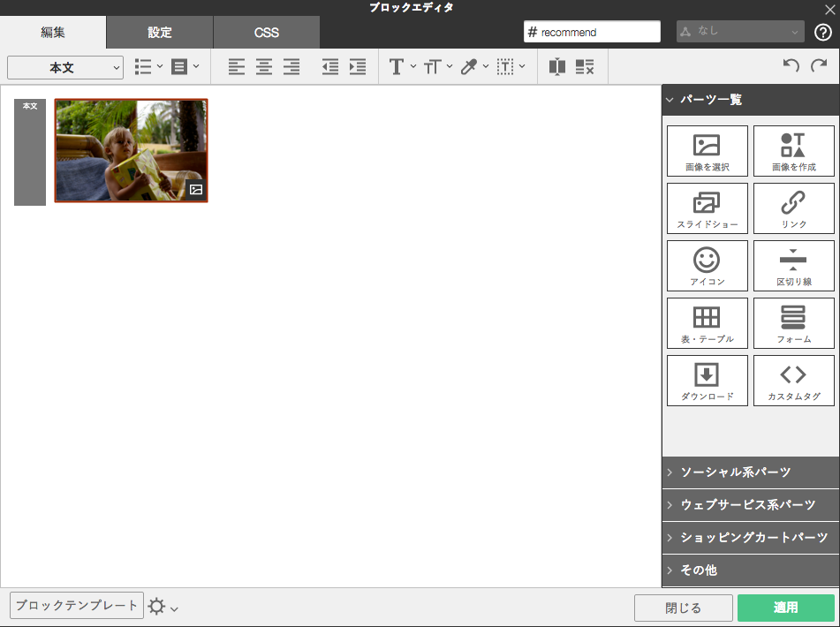
Task: Insert a カスタムタグ part
Action: point(794,381)
